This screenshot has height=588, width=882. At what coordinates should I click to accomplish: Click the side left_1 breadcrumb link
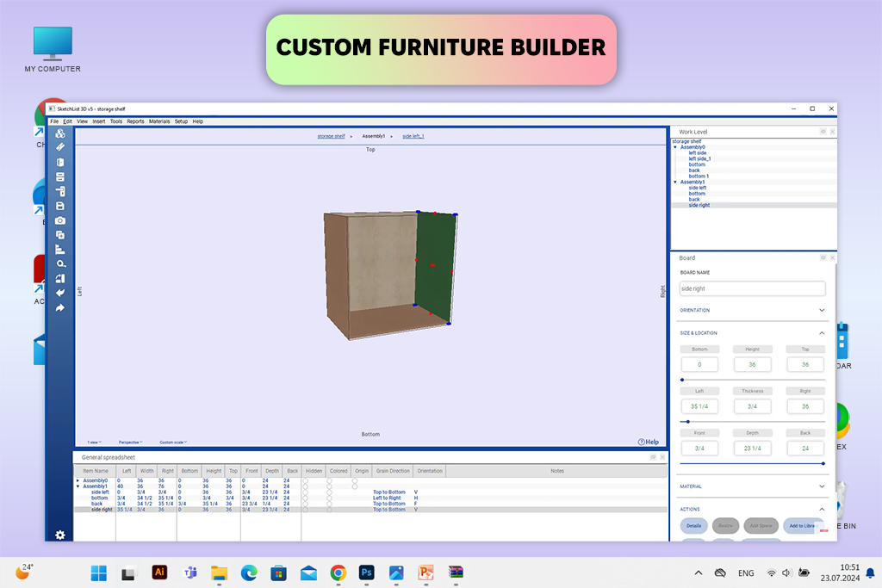point(413,136)
